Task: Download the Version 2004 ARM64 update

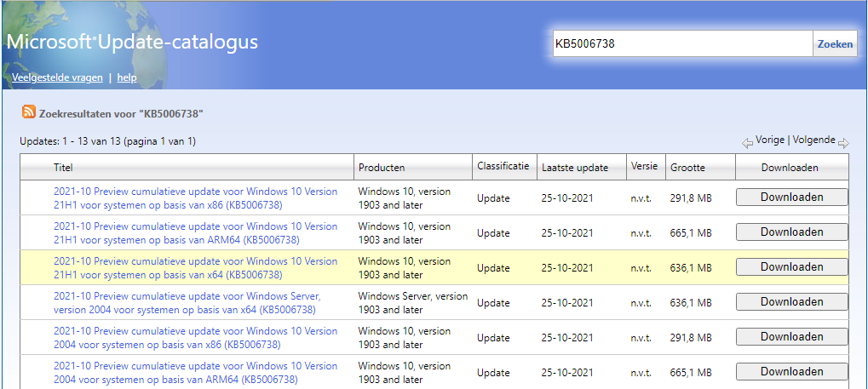Action: 791,371
